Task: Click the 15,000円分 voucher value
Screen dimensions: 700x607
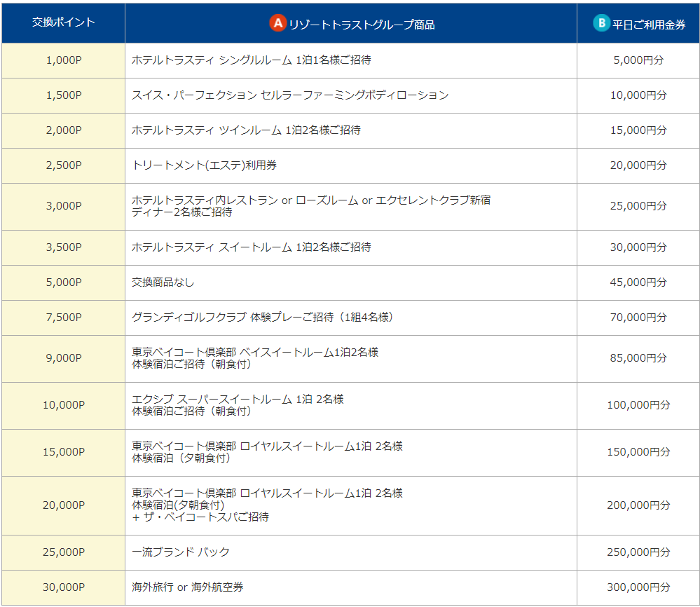Action: [638, 130]
